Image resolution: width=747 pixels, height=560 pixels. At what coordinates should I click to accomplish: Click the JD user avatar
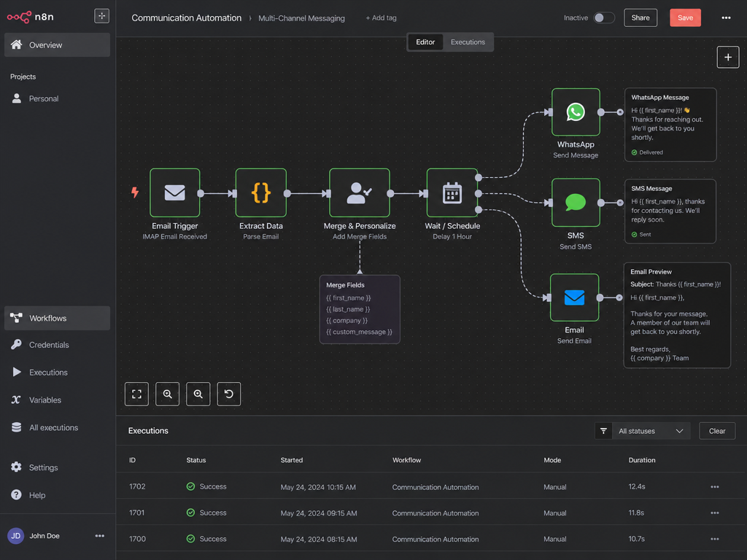16,536
